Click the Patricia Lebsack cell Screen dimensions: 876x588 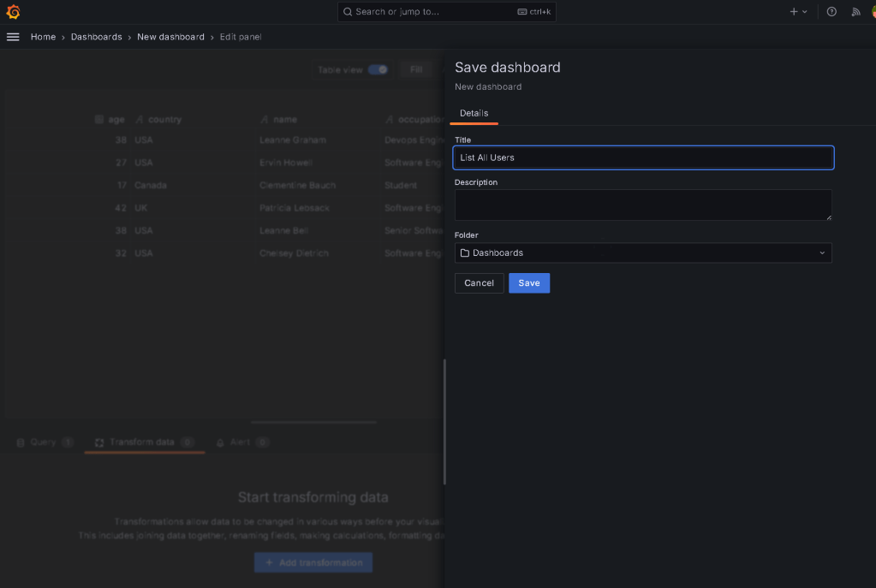295,208
